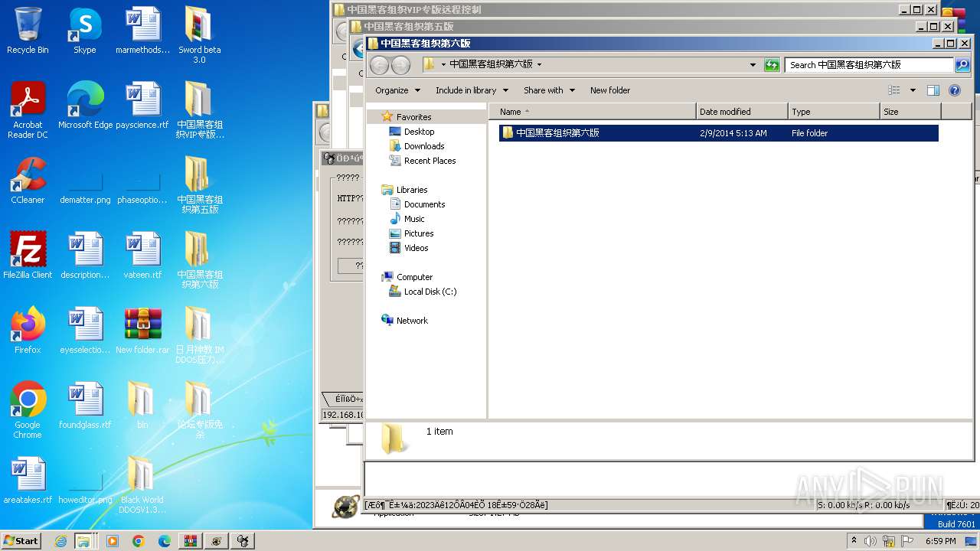Click the green refresh button beside address bar

[x=772, y=65]
